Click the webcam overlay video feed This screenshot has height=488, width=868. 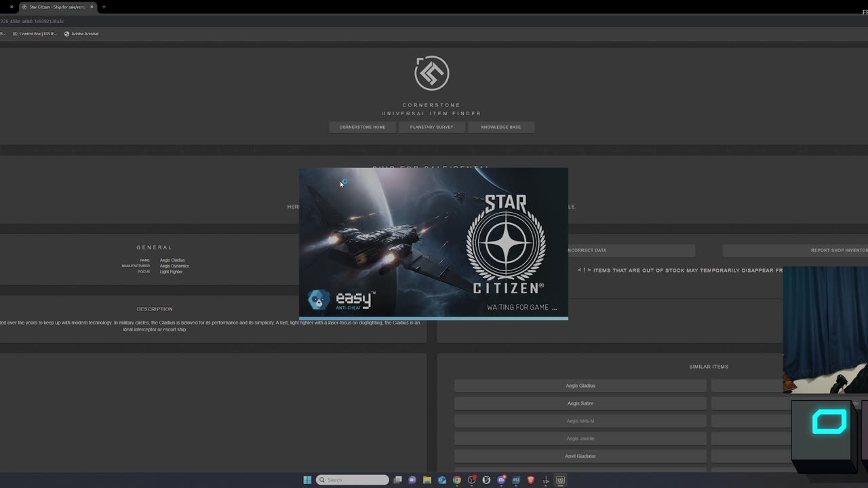825,330
